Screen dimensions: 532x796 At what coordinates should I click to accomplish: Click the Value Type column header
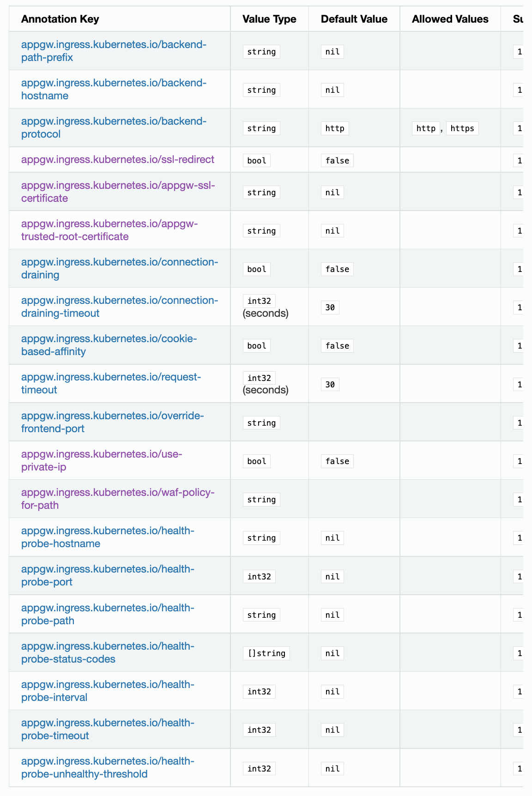[269, 19]
